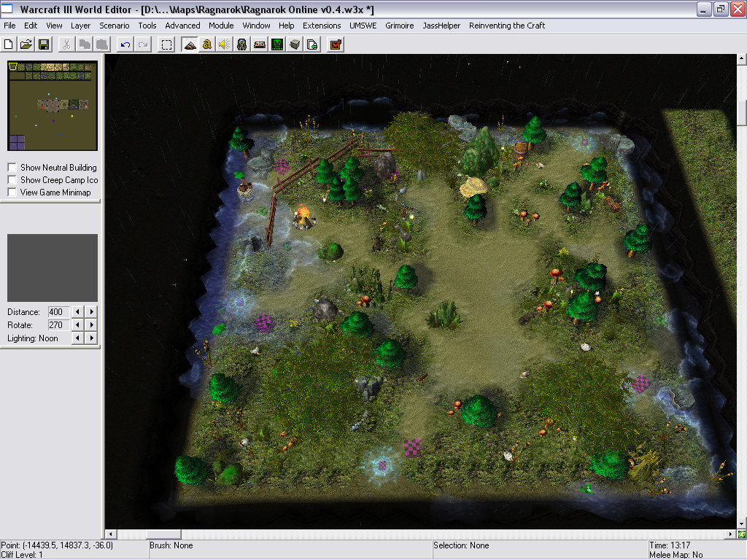Decrease Distance with left arrow
The image size is (747, 560).
77,312
